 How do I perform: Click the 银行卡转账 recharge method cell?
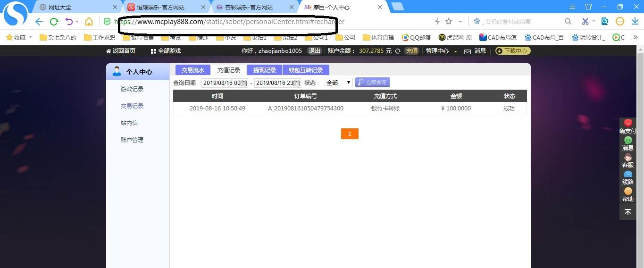click(x=385, y=109)
